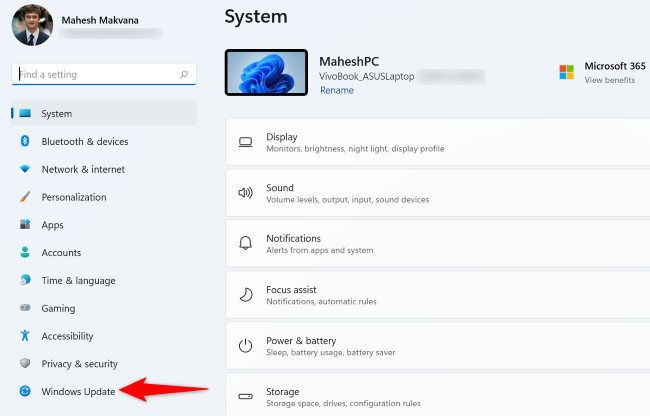The height and width of the screenshot is (416, 650).
Task: Click the Bluetooth & devices icon
Action: tap(25, 142)
